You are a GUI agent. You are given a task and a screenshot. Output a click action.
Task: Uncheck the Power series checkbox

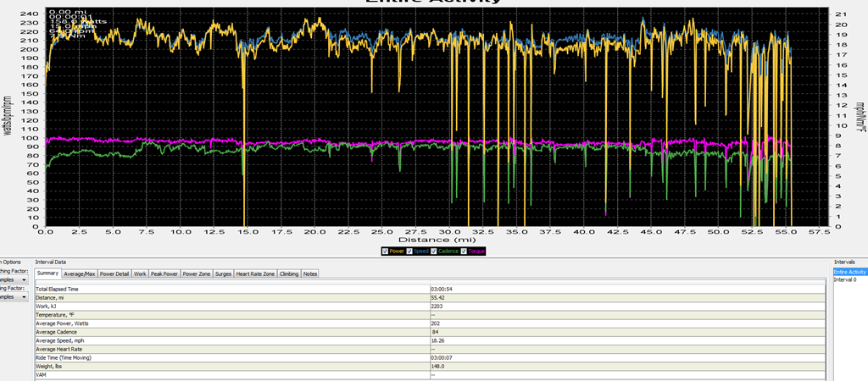point(385,251)
